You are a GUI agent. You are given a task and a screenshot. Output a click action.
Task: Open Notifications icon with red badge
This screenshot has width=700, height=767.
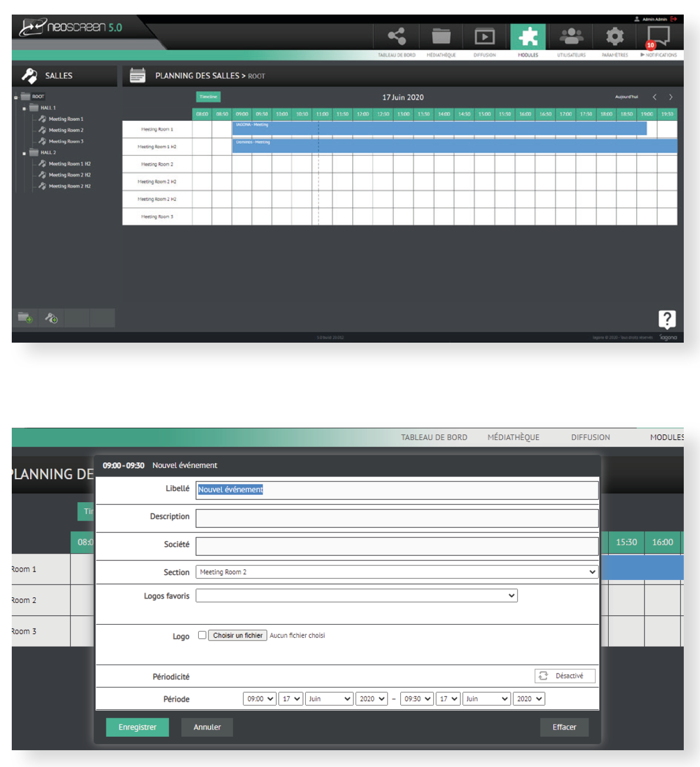(658, 37)
